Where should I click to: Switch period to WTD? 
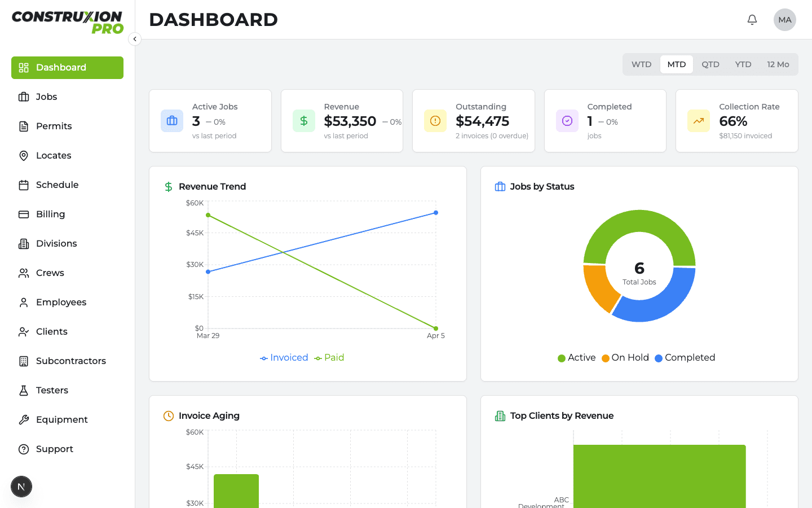[x=642, y=64]
